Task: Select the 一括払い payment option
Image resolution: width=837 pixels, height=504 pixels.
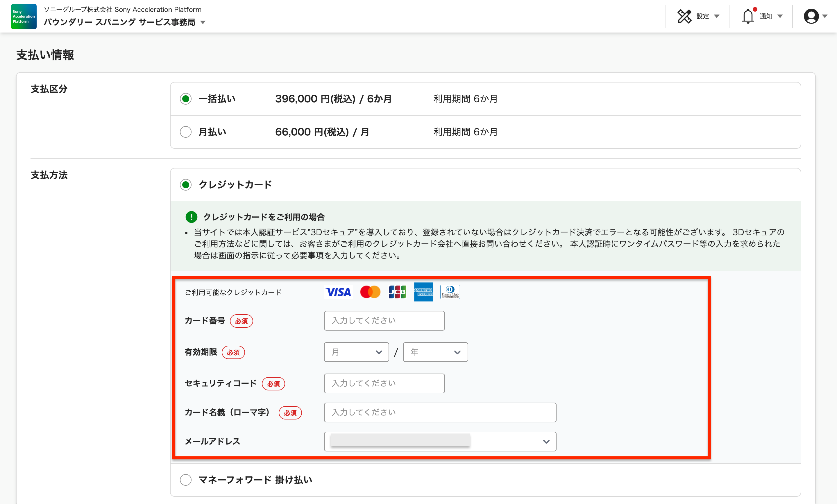Action: pos(186,99)
